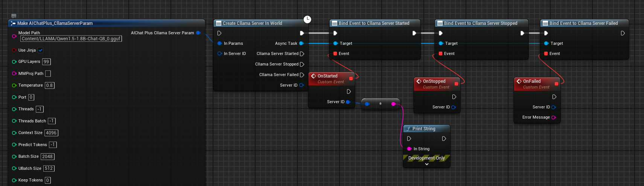Select the integer-to-string conversion node
The height and width of the screenshot is (186, 644).
[x=380, y=104]
